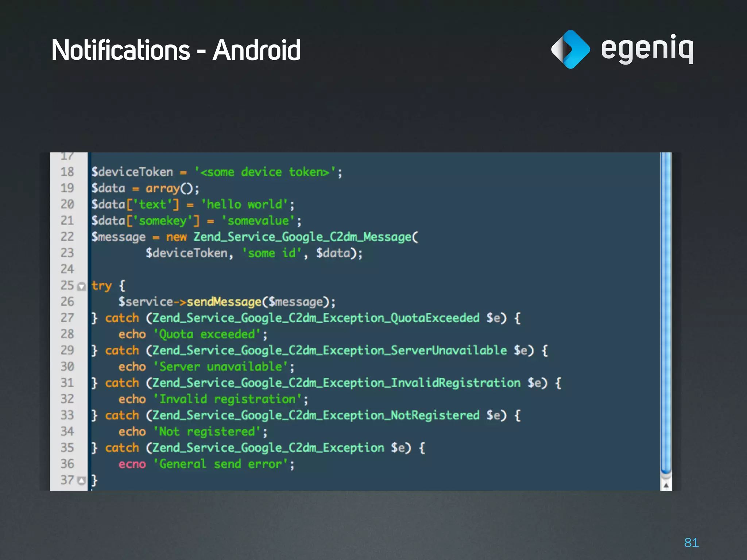
Task: Click Zend_Service_Google_C2dm_Message class name
Action: pos(302,237)
